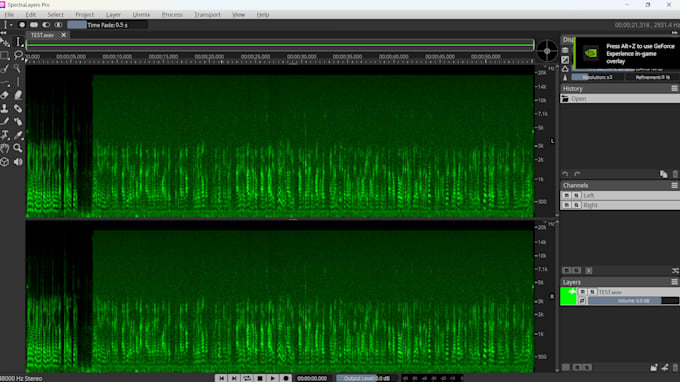Image resolution: width=680 pixels, height=382 pixels.
Task: Collapse the left tools panel arrows
Action: (x=3, y=33)
